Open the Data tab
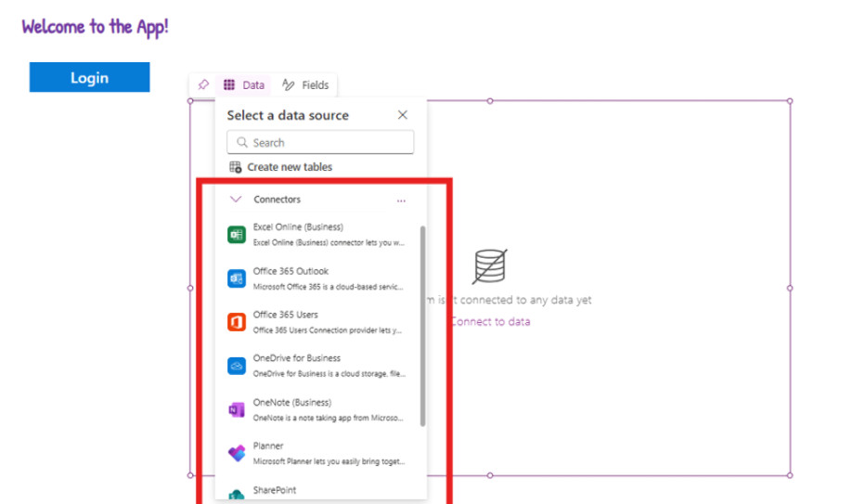This screenshot has height=504, width=865. point(243,84)
